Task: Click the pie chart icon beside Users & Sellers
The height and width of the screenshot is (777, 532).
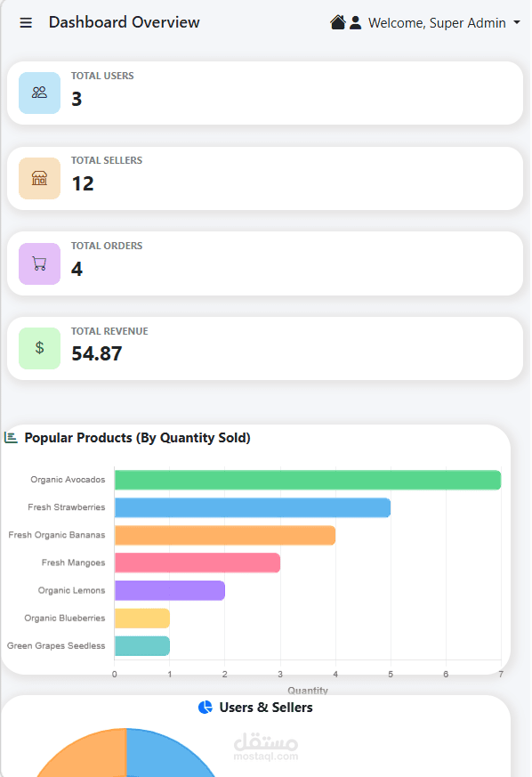Action: tap(207, 708)
